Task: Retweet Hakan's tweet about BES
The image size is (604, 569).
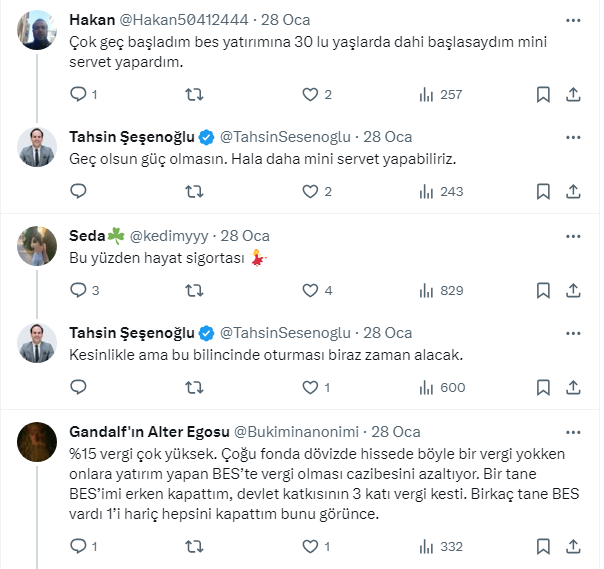Action: [196, 94]
